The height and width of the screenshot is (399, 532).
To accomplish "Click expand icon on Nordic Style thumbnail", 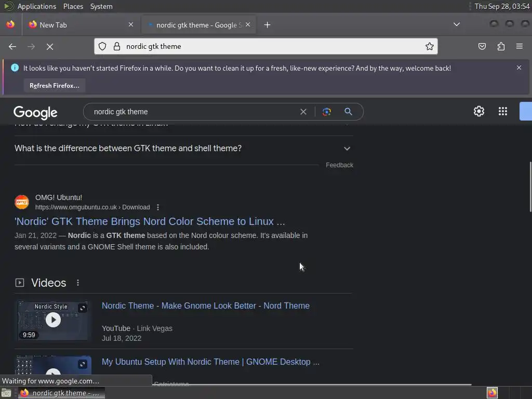I will click(83, 308).
